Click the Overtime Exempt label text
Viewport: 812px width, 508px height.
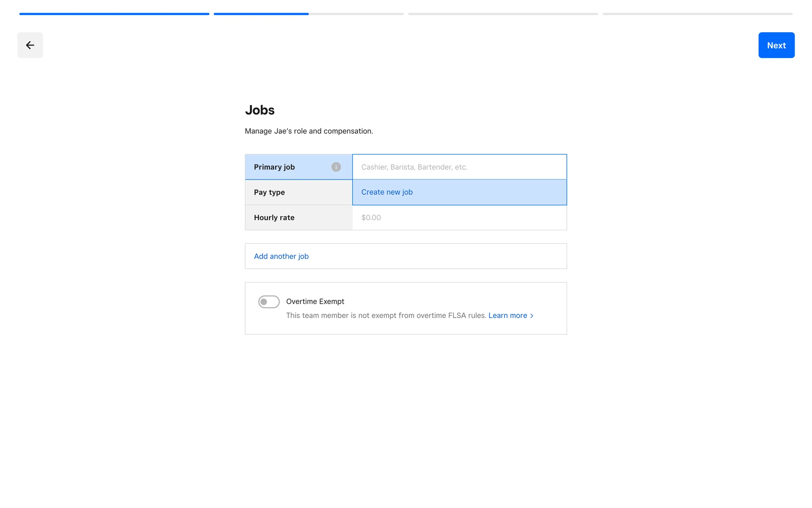(315, 301)
